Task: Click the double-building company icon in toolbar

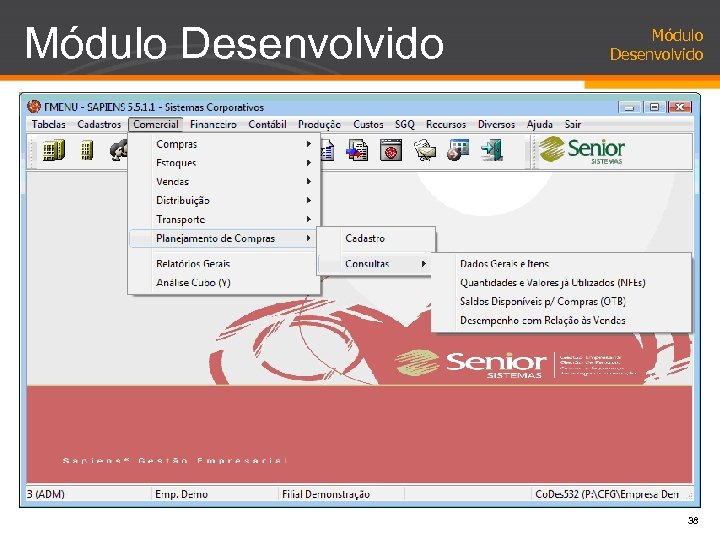Action: point(54,150)
